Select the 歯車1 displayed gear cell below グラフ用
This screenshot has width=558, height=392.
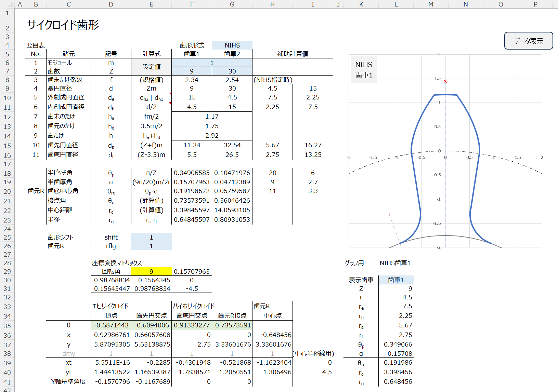(x=396, y=280)
